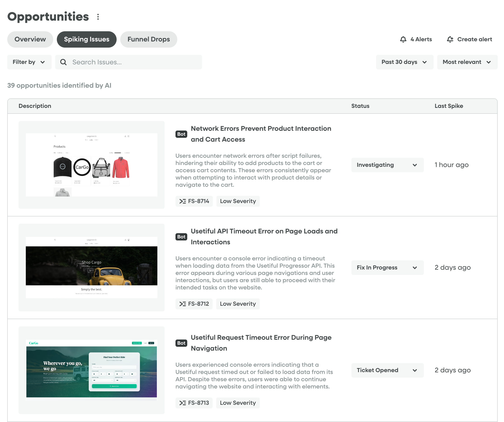Click the Bot badge on Usetiful API Timeout issue

[x=181, y=237]
